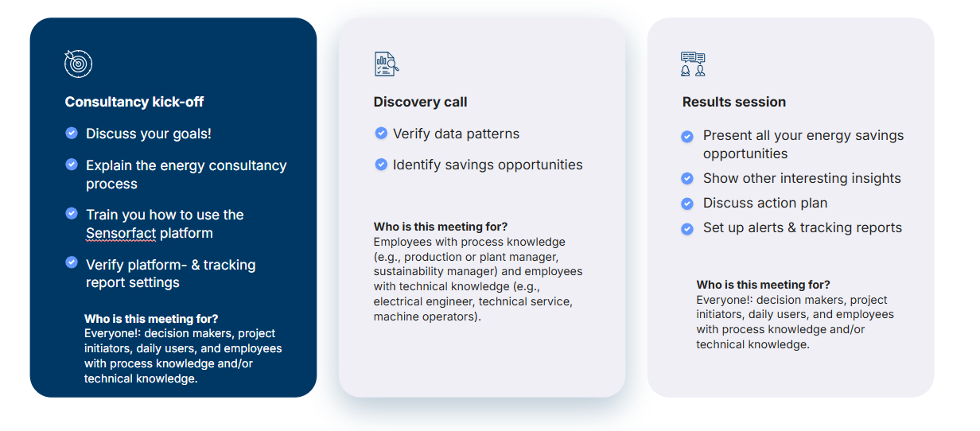
Task: Click checkmark beside 'Set up alerts & tracking reports'
Action: coord(687,229)
